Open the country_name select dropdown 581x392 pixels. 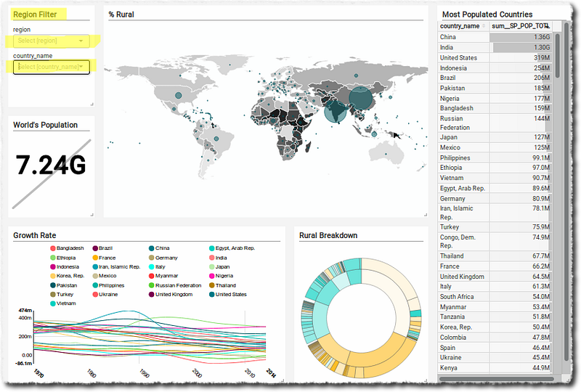51,67
